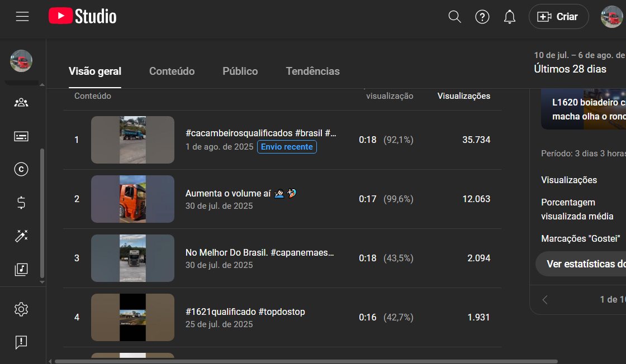The width and height of the screenshot is (626, 364).
Task: Open the Help question mark icon
Action: click(x=482, y=17)
